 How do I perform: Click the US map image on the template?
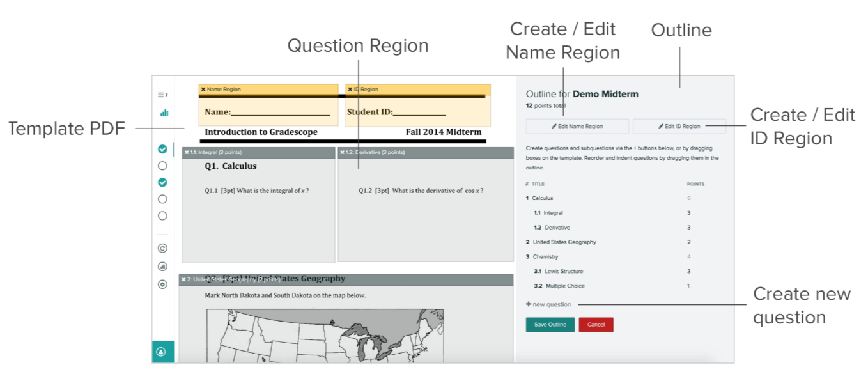(325, 336)
